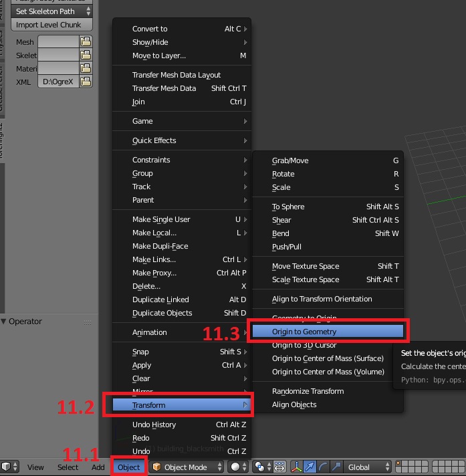This screenshot has width=466, height=476.
Task: Open viewport shading sphere dropdown
Action: pyautogui.click(x=239, y=467)
